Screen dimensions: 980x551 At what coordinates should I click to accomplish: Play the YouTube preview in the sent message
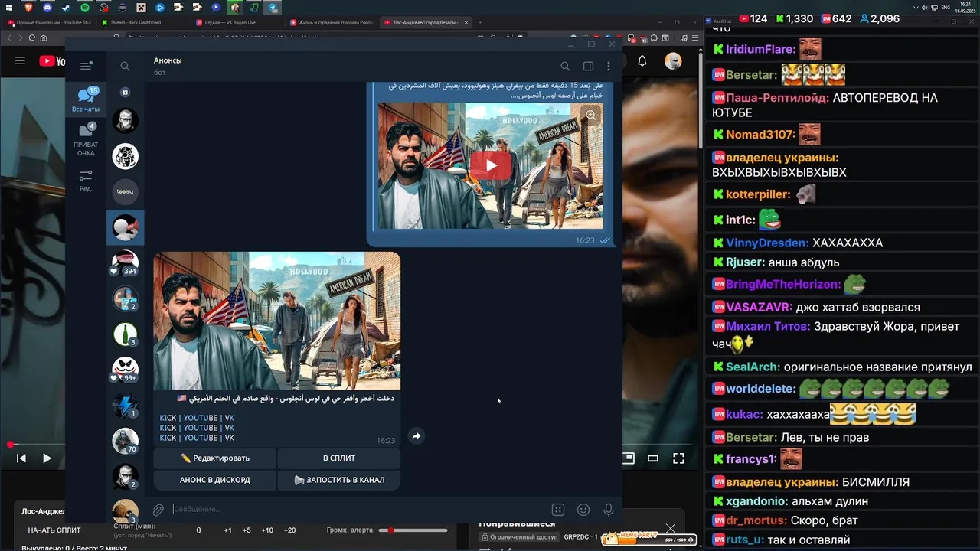[x=491, y=165]
